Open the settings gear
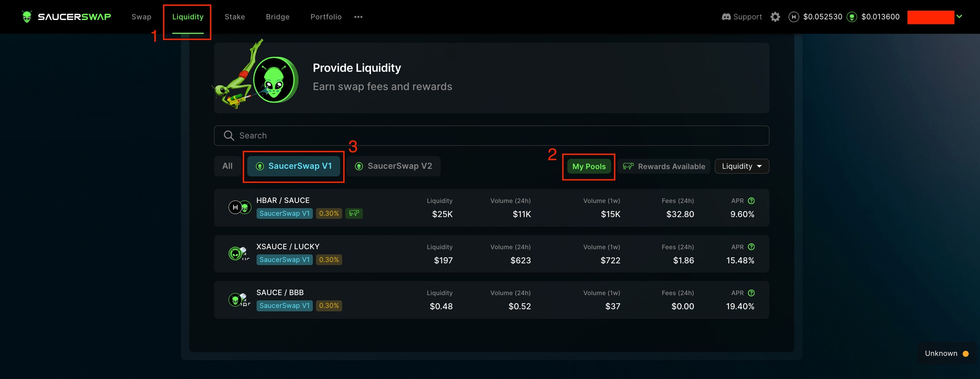Image resolution: width=980 pixels, height=379 pixels. pos(775,17)
